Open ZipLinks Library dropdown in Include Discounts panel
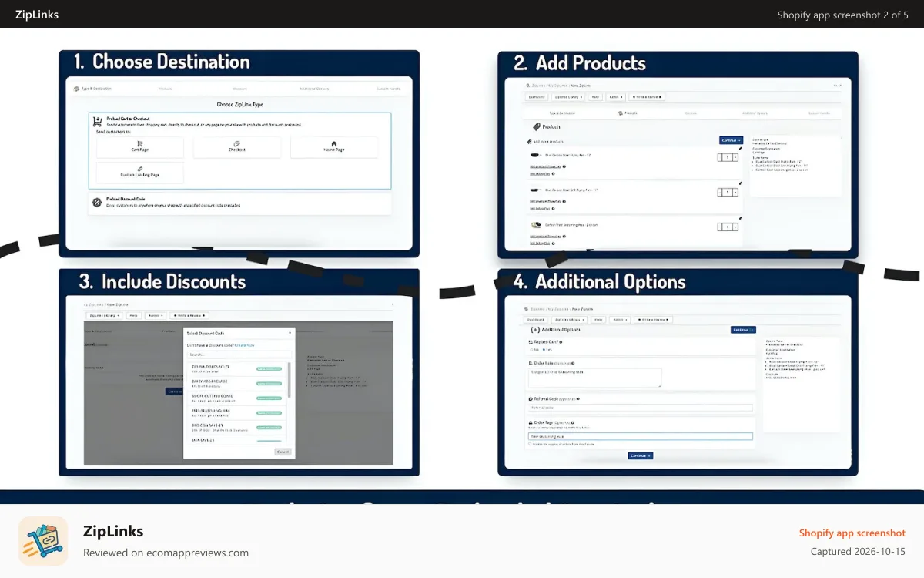The width and height of the screenshot is (924, 578). [x=105, y=316]
